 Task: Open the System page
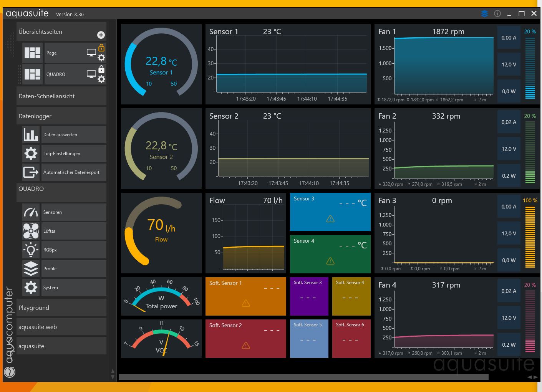tap(74, 288)
